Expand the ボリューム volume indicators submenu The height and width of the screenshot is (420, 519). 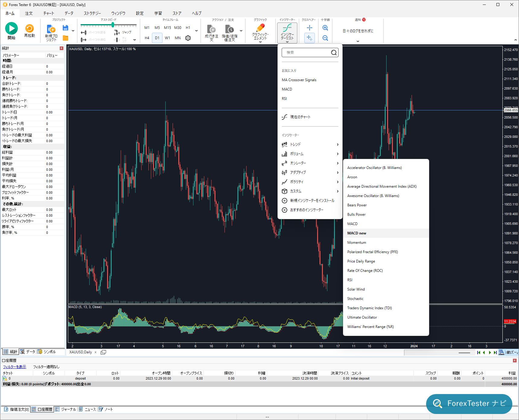tap(310, 154)
